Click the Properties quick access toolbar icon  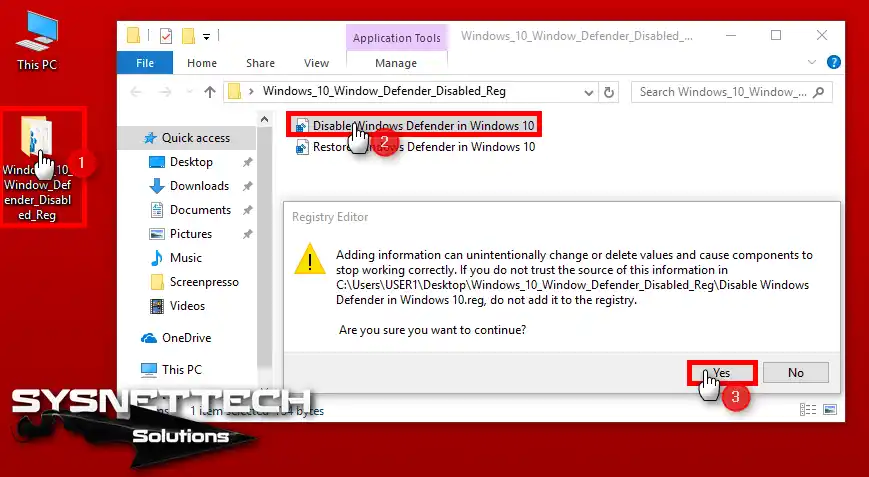point(166,36)
